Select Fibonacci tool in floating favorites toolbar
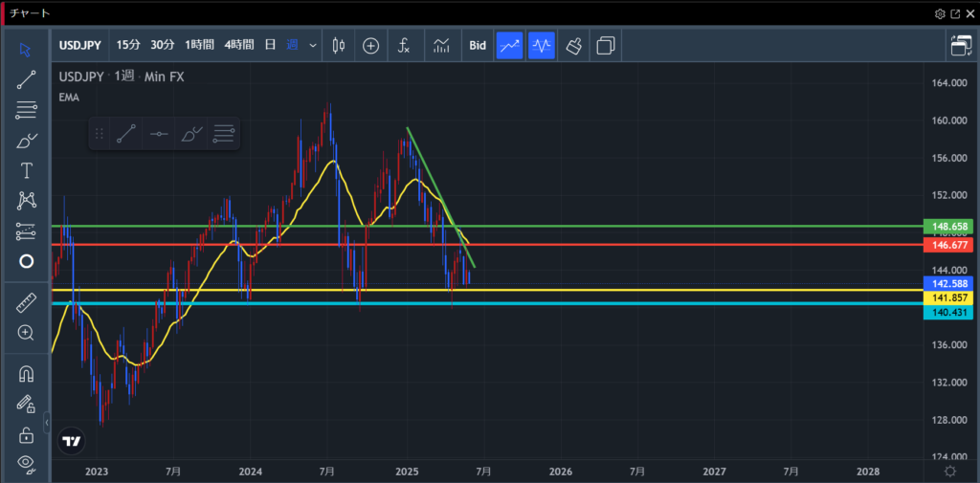 click(224, 134)
